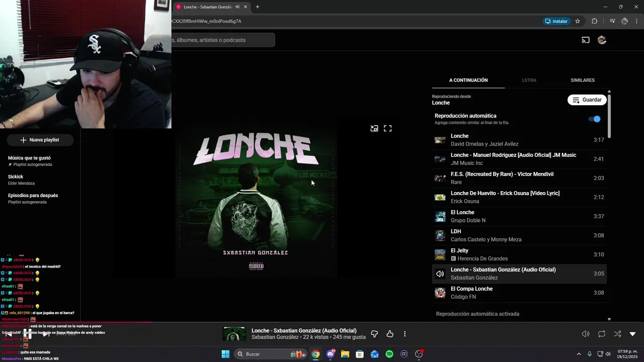This screenshot has height=362, width=644.
Task: Collapse the player page with down arrow
Action: [633, 334]
